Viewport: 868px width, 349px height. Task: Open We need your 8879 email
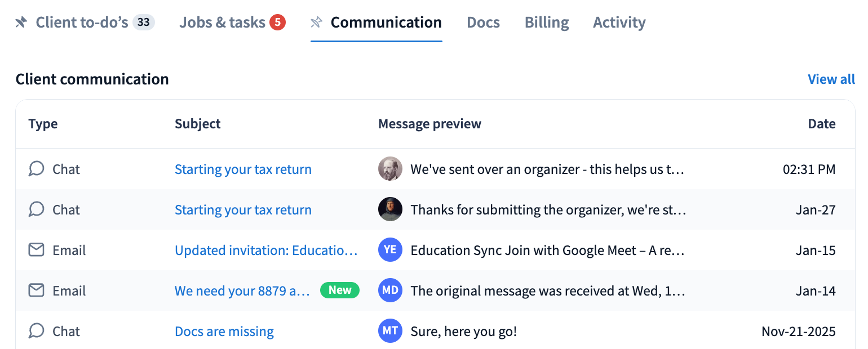[242, 291]
